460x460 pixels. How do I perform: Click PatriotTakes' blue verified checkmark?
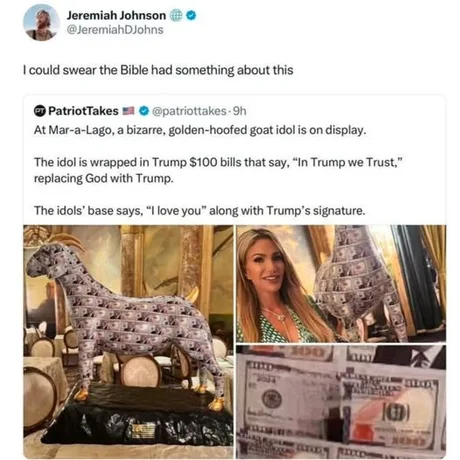click(144, 111)
